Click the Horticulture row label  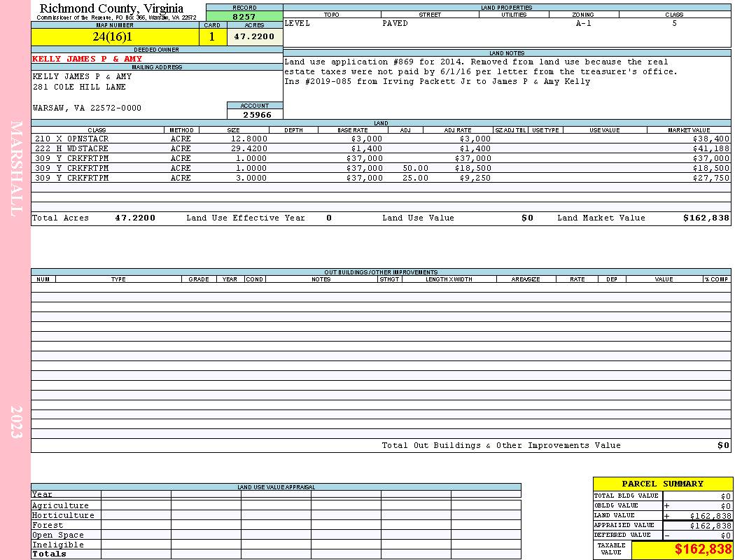[63, 515]
